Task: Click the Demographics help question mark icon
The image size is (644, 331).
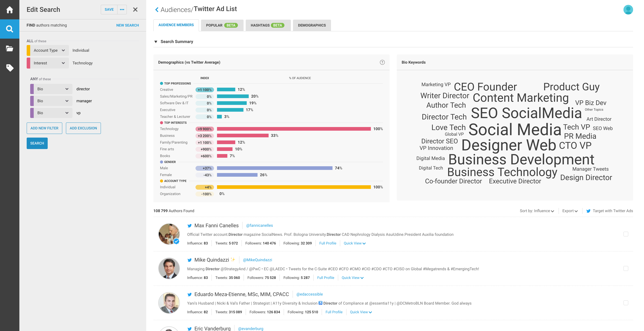Action: [382, 63]
